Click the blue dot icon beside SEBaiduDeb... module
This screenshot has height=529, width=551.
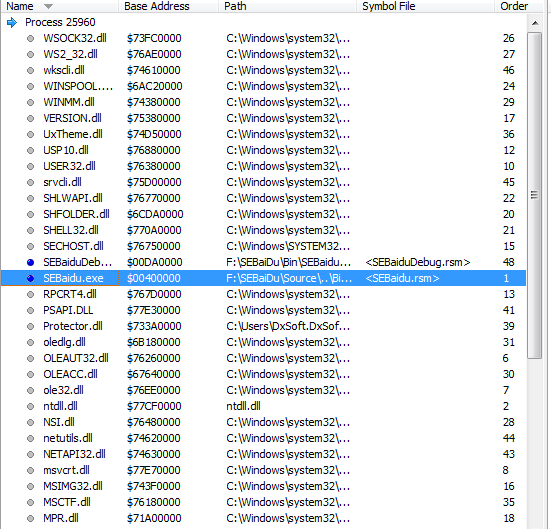[x=31, y=262]
